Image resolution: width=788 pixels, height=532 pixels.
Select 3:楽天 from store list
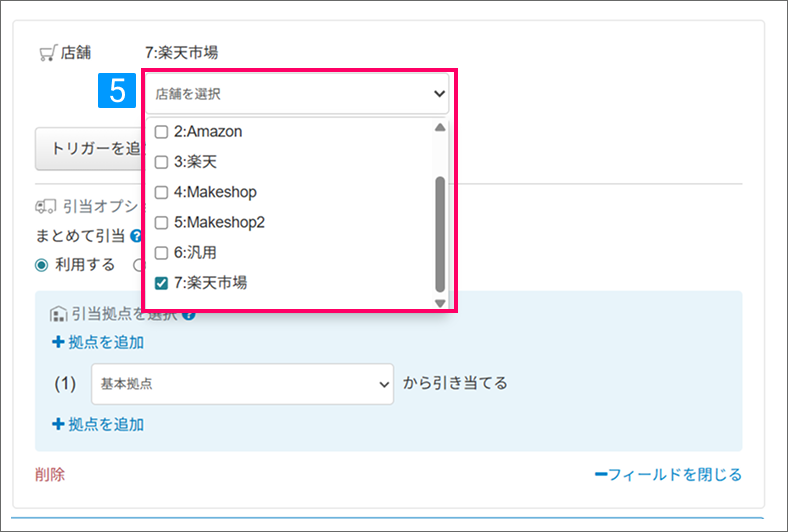(161, 162)
